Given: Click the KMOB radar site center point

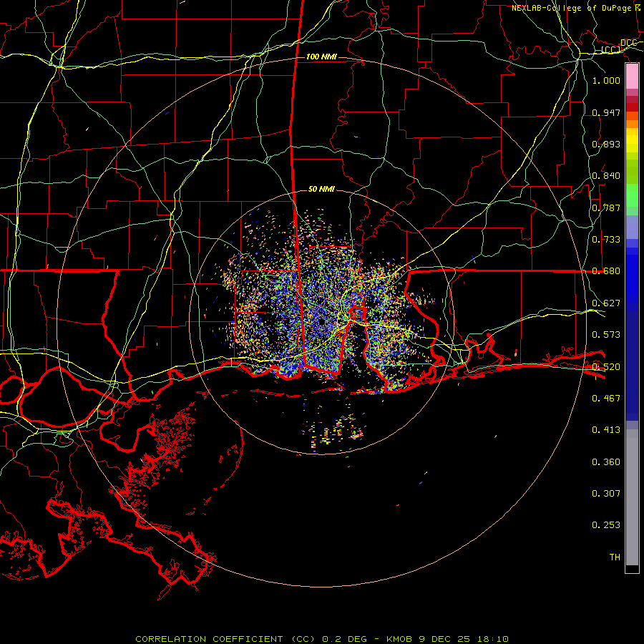Looking at the screenshot, I should (x=321, y=322).
